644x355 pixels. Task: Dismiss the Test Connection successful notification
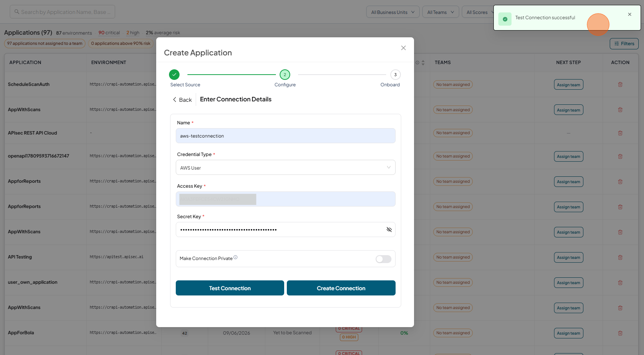(629, 14)
